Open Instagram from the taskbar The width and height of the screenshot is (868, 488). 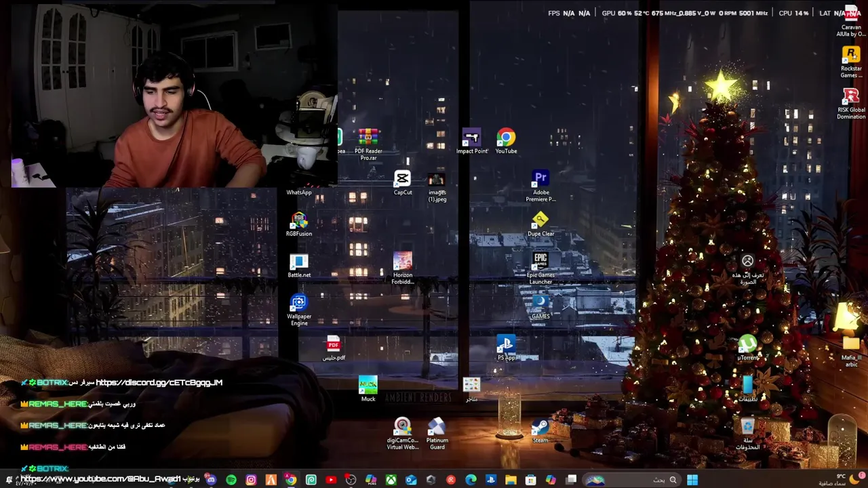251,480
